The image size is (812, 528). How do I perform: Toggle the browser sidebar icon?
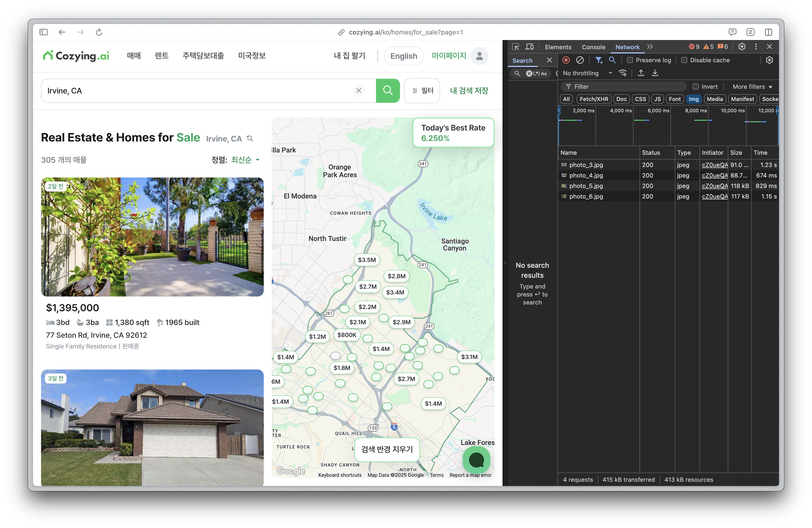(x=43, y=32)
